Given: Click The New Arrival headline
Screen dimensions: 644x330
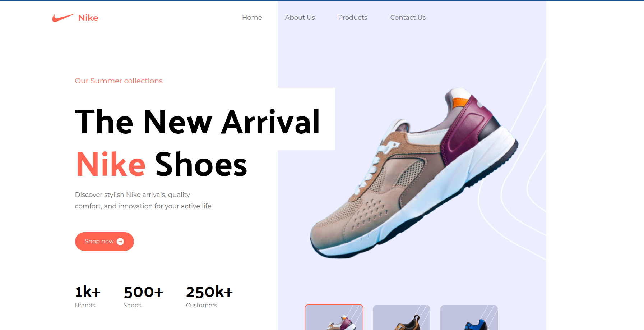Looking at the screenshot, I should [x=198, y=122].
